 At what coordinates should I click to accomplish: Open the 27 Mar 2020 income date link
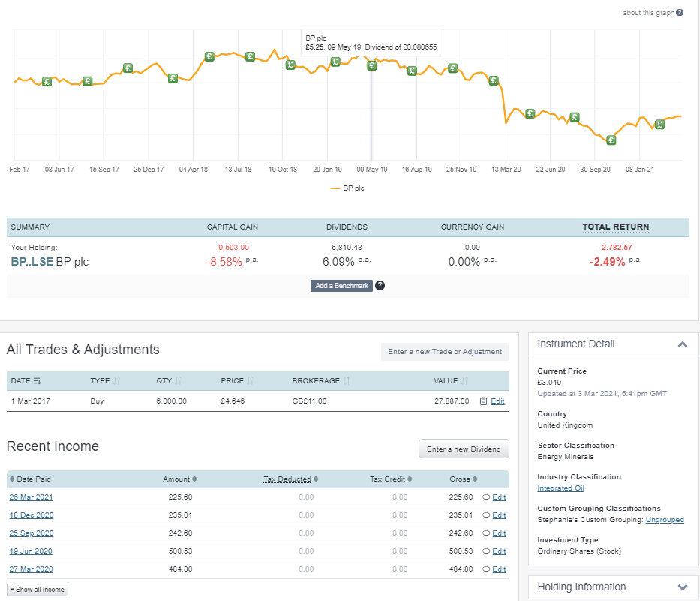pos(32,569)
